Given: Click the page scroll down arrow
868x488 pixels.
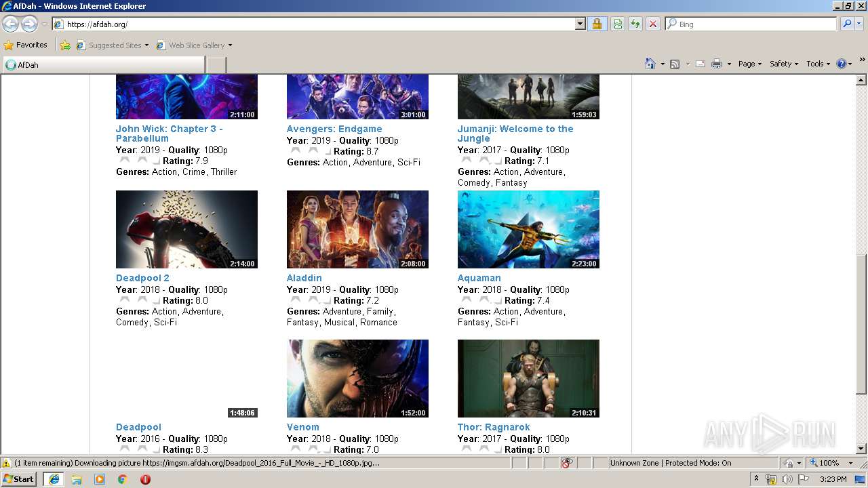Looking at the screenshot, I should pos(861,449).
